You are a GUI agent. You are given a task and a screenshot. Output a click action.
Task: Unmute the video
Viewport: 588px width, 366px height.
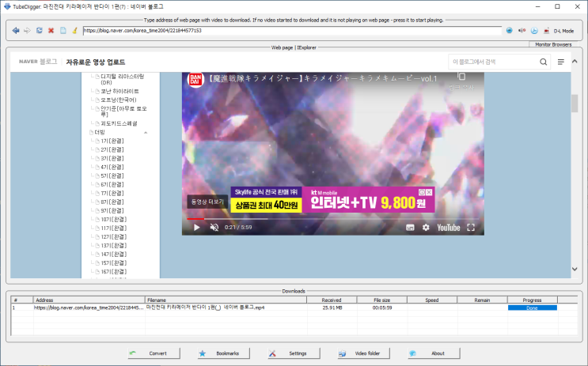click(x=214, y=228)
